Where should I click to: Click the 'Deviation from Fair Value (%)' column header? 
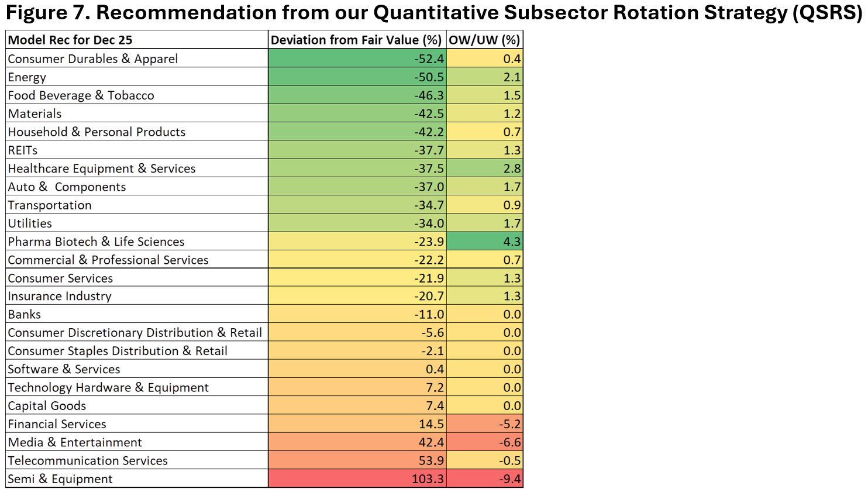pos(356,40)
